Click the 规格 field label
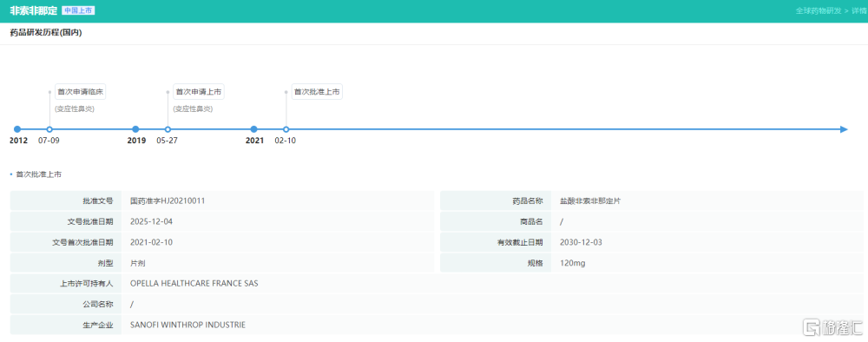 536,263
